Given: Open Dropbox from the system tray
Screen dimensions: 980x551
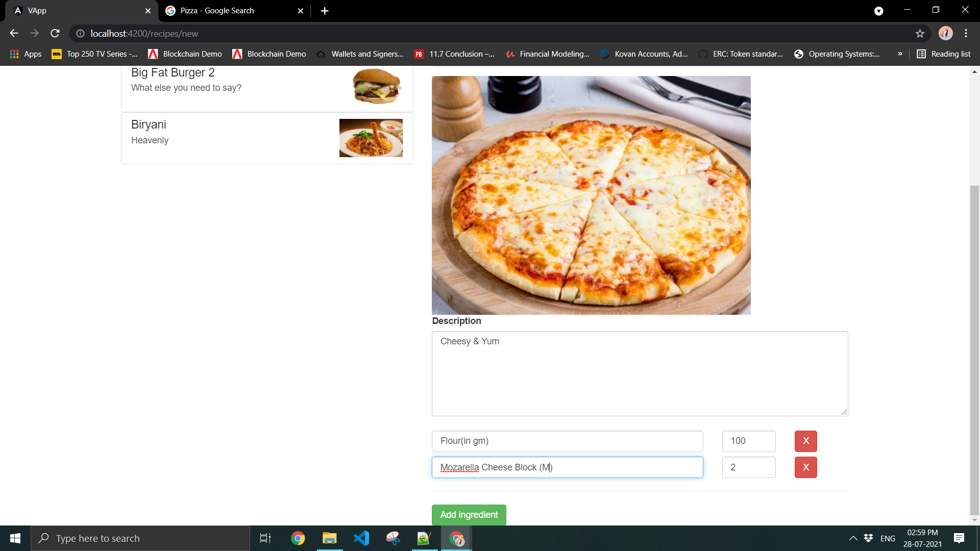Looking at the screenshot, I should (x=869, y=538).
